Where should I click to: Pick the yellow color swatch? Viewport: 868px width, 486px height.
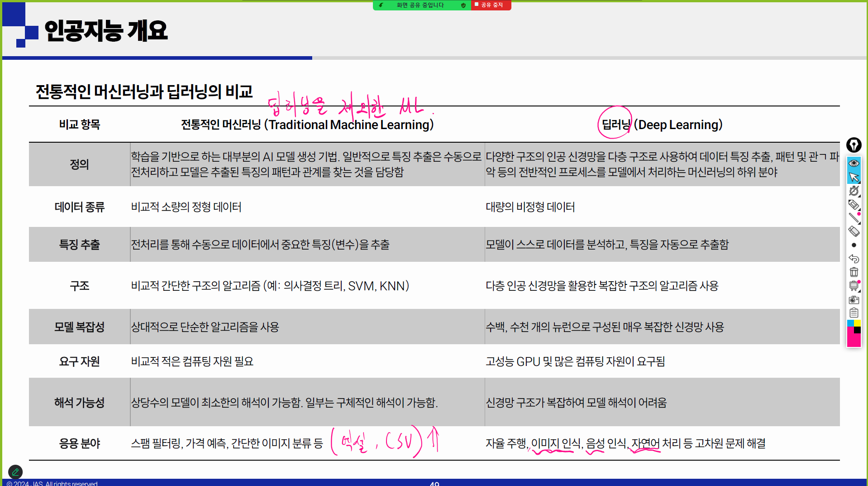pos(857,323)
